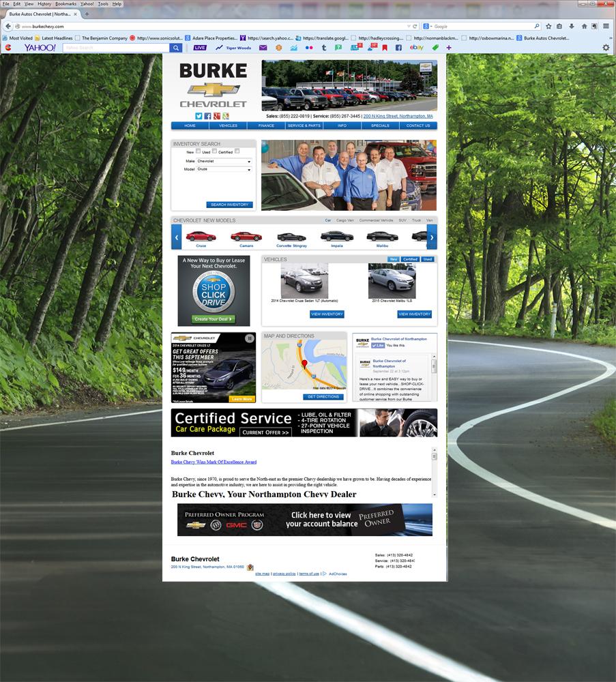The image size is (616, 682).
Task: Open Yahoo Mail envelope icon in toolbar
Action: click(263, 48)
